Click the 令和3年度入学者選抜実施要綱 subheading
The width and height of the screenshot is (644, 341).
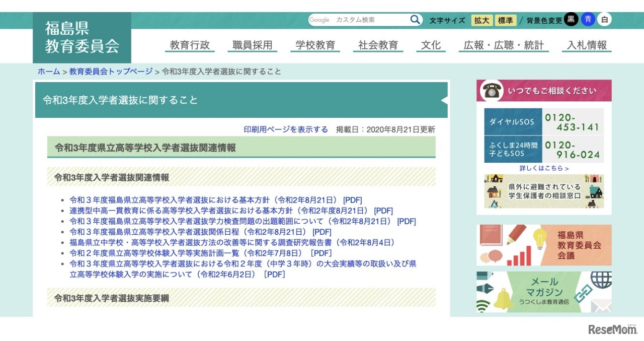pyautogui.click(x=112, y=298)
